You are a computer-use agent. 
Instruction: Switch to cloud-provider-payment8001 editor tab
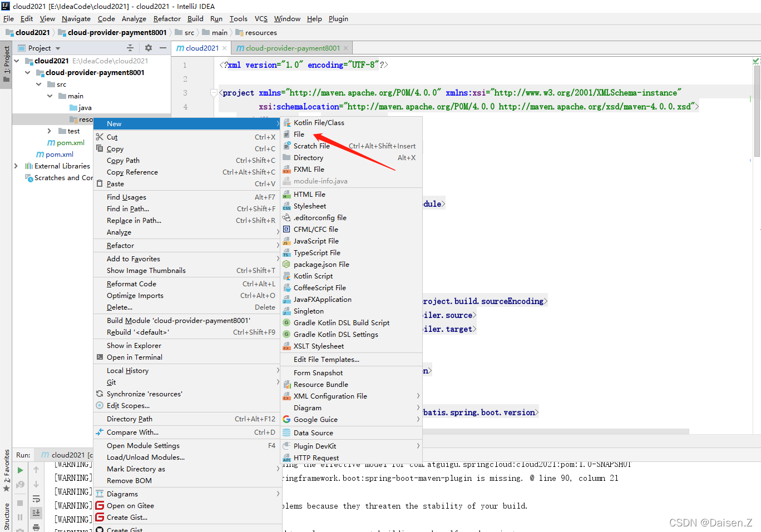292,48
